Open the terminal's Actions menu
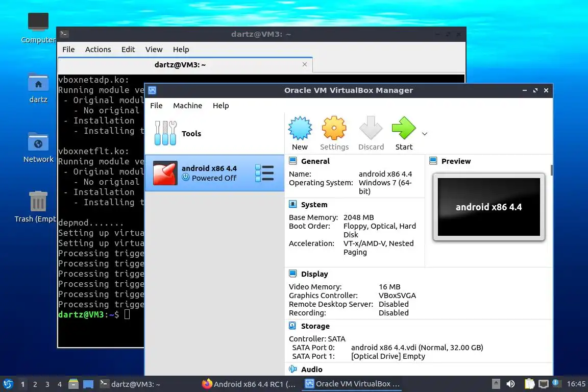Viewport: 588px width, 392px height. coord(98,50)
